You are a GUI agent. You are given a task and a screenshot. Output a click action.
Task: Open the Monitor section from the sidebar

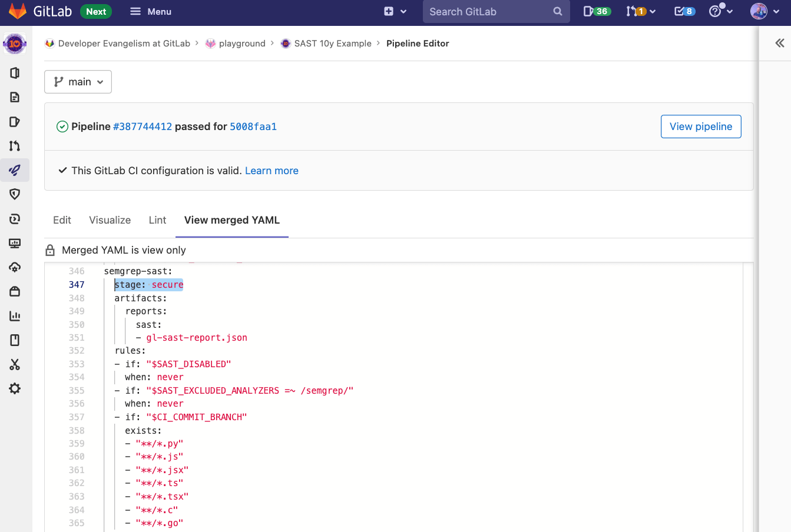click(x=15, y=242)
